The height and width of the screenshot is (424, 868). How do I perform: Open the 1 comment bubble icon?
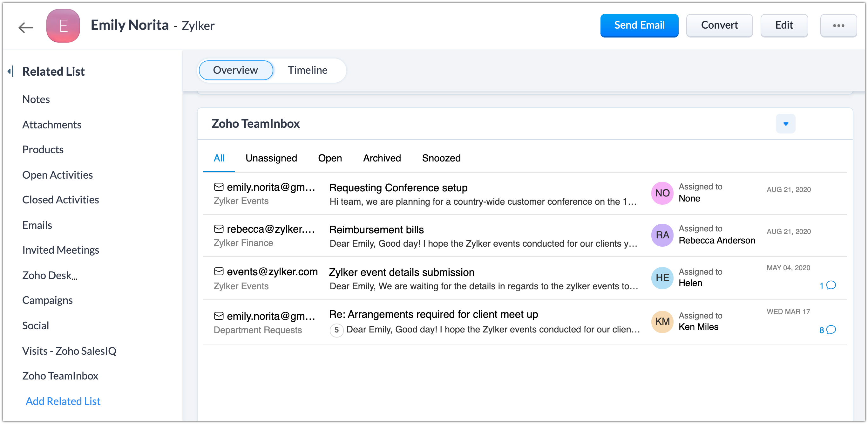[831, 285]
